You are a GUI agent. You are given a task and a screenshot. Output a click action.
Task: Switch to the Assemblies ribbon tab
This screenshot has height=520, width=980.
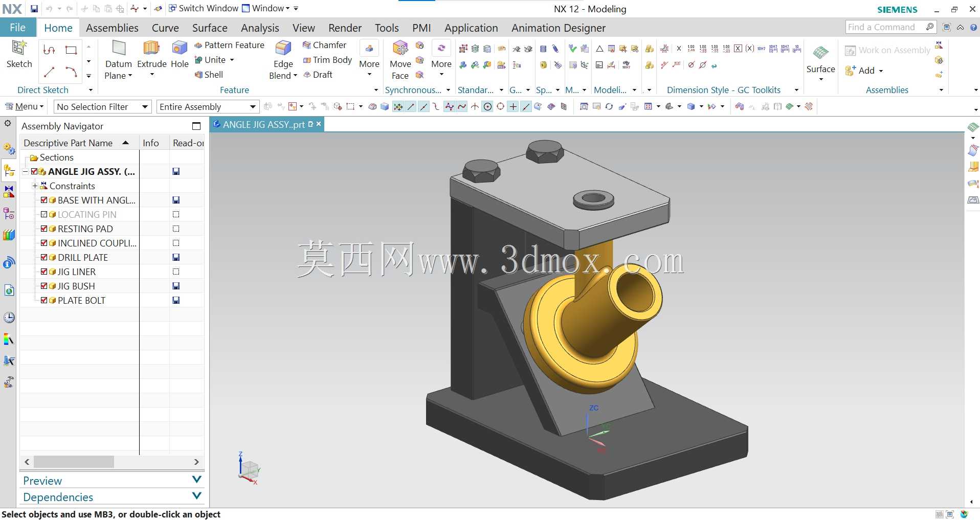[x=112, y=28]
